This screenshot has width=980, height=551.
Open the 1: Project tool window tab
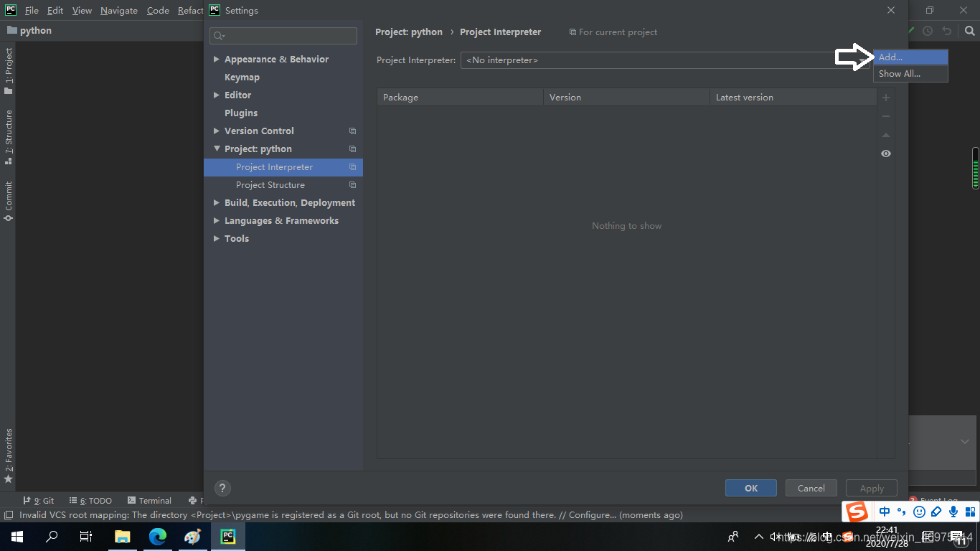(x=9, y=70)
